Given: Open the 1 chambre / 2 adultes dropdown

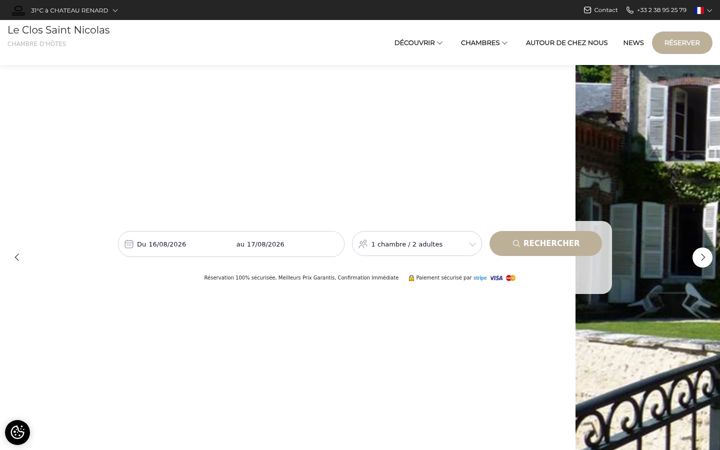Looking at the screenshot, I should (417, 244).
